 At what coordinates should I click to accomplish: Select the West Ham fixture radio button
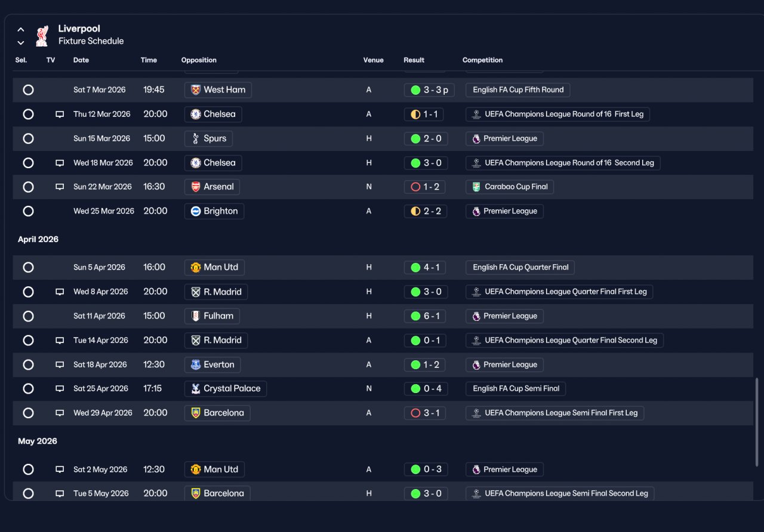[28, 90]
